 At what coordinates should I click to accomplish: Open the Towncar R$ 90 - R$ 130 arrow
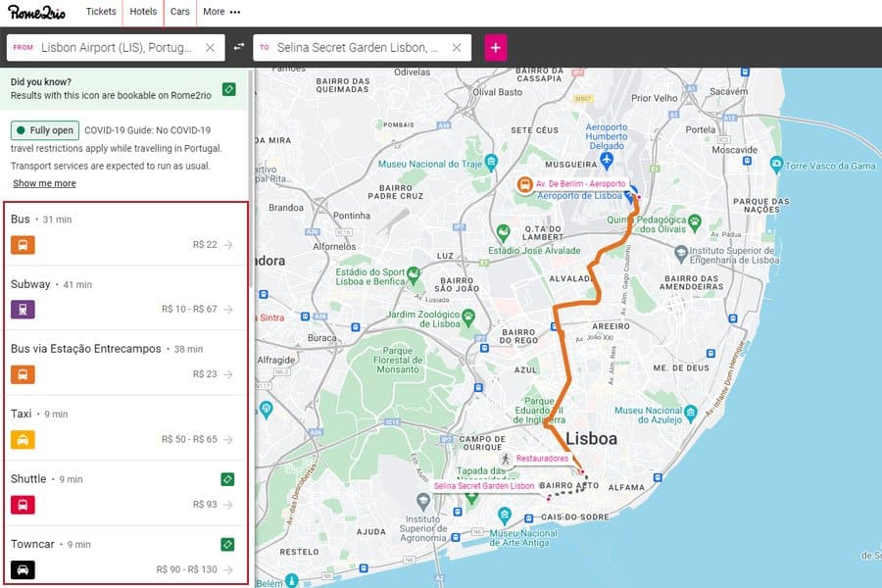[x=227, y=569]
